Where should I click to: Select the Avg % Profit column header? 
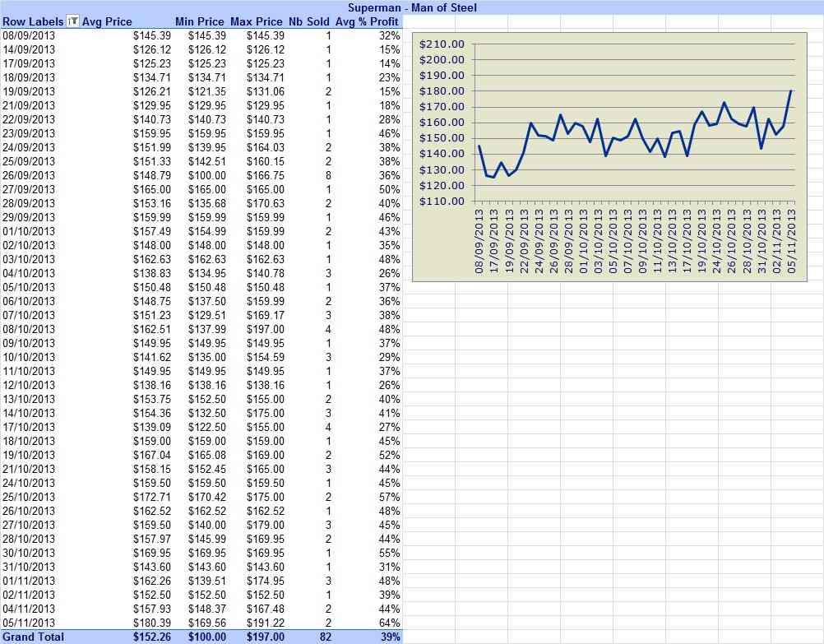pos(368,21)
